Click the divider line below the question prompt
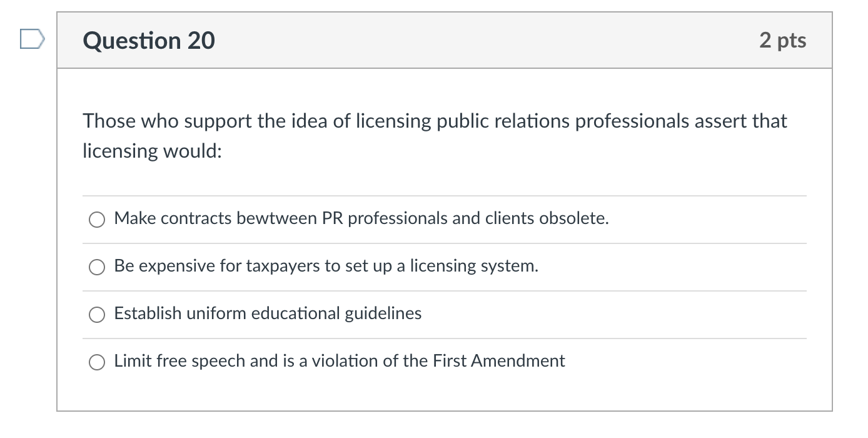The height and width of the screenshot is (438, 868). pos(444,195)
